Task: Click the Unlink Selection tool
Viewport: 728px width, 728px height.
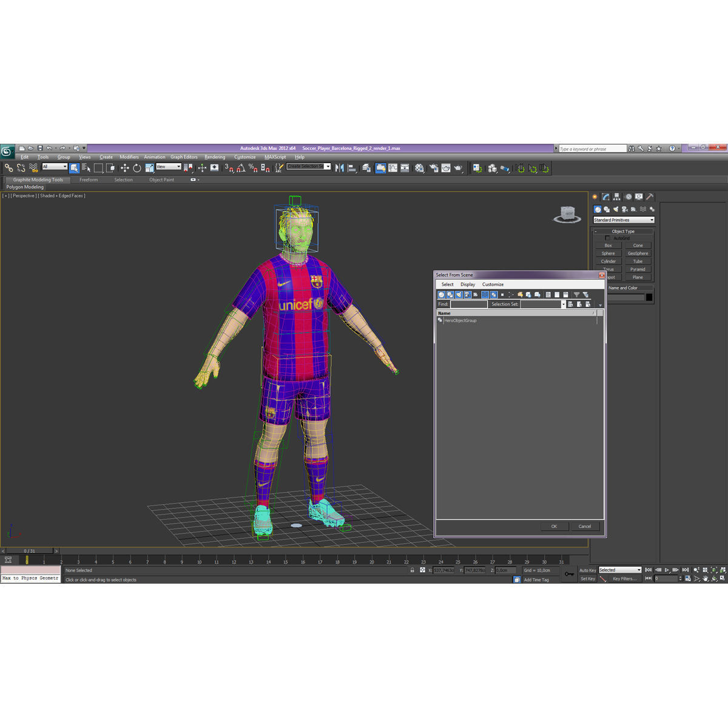Action: click(21, 167)
